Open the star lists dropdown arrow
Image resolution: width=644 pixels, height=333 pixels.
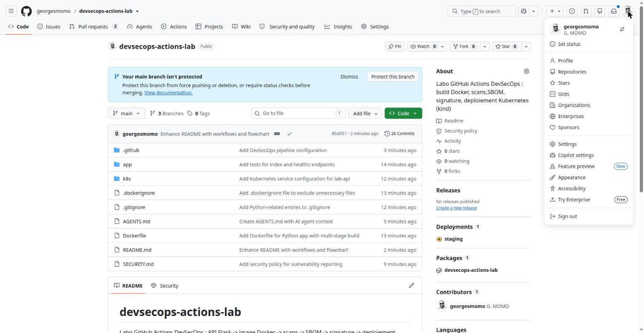526,46
